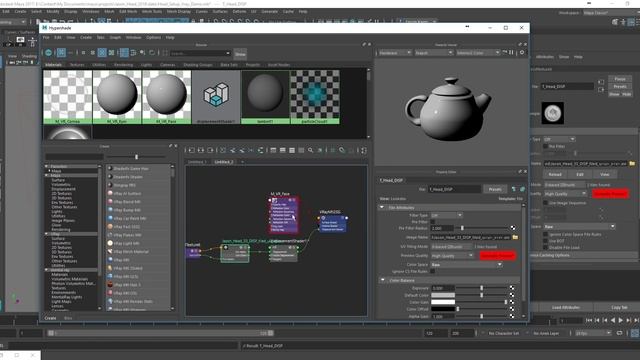Click map button beside Alpha Gain slider
Image resolution: width=640 pixels, height=360 pixels.
coord(512,316)
